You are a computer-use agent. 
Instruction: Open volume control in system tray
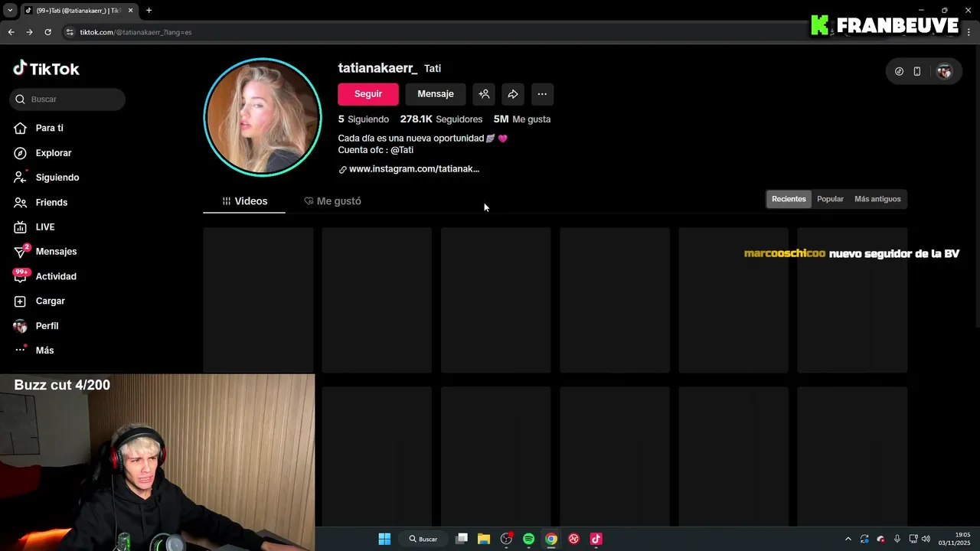pos(926,539)
